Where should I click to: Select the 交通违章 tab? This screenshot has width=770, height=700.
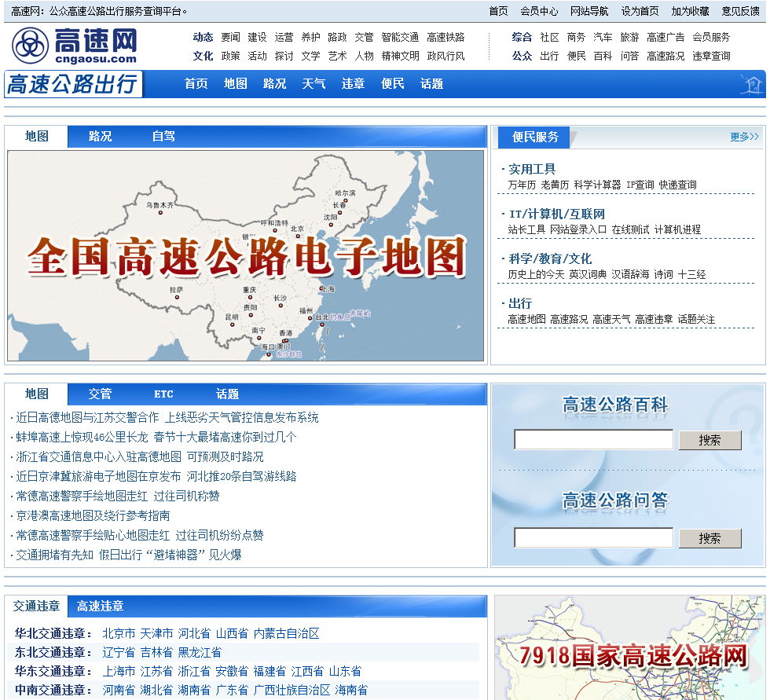coord(36,607)
